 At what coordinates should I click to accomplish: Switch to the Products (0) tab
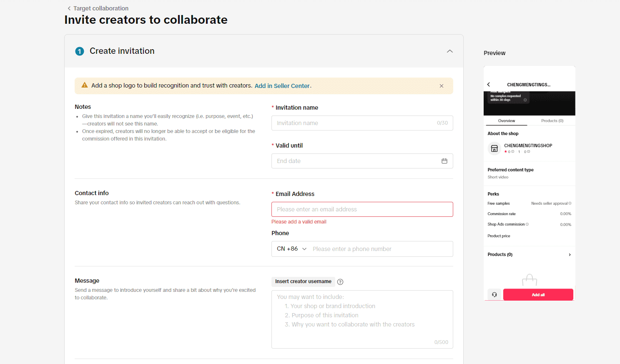pos(552,121)
